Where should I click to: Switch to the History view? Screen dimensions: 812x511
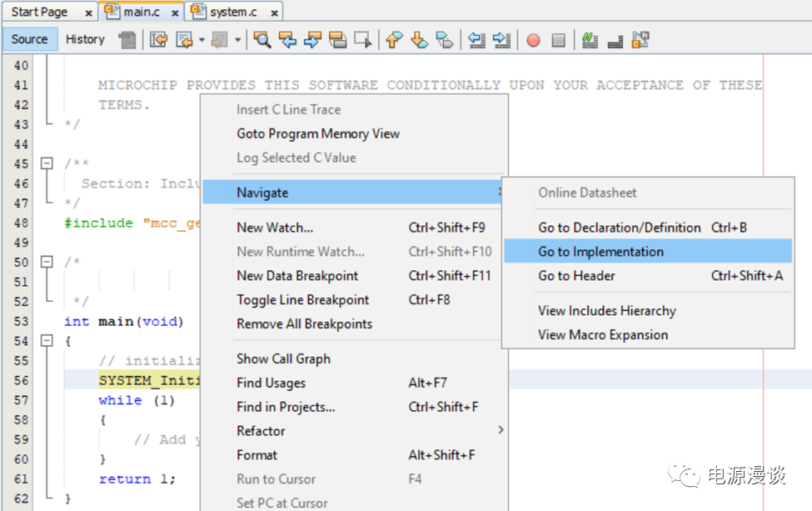(x=85, y=39)
